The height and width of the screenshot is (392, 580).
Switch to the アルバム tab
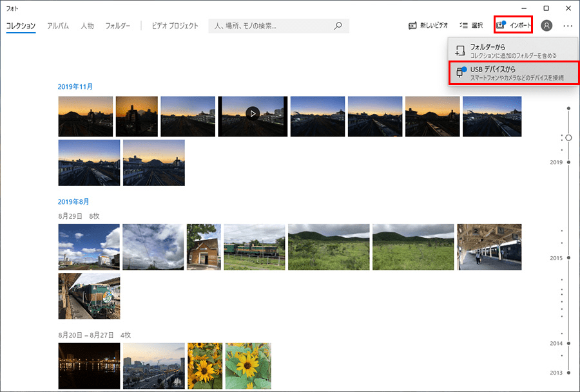pos(58,26)
